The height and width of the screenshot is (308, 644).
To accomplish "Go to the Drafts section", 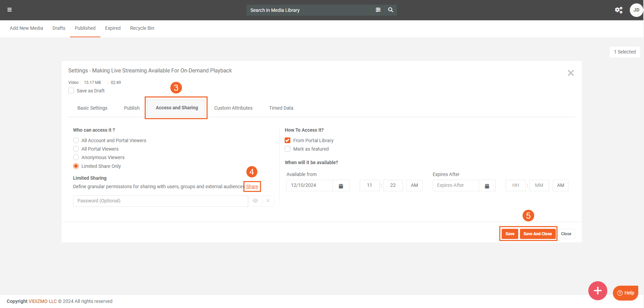I will click(x=59, y=28).
